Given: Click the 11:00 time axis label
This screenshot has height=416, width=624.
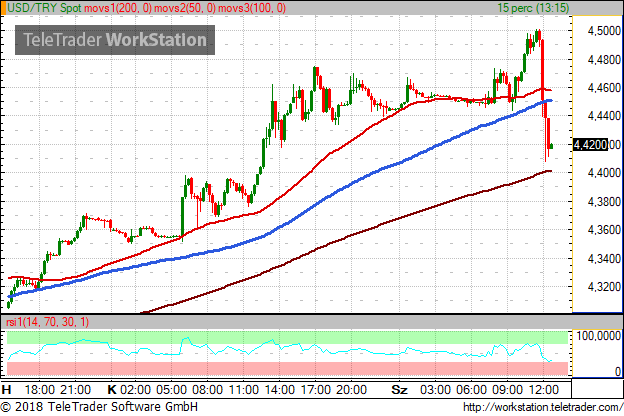Looking at the screenshot, I should pos(244,389).
